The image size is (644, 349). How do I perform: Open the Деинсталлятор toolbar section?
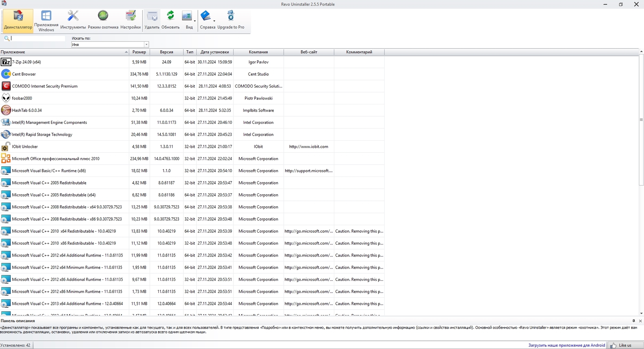[18, 21]
